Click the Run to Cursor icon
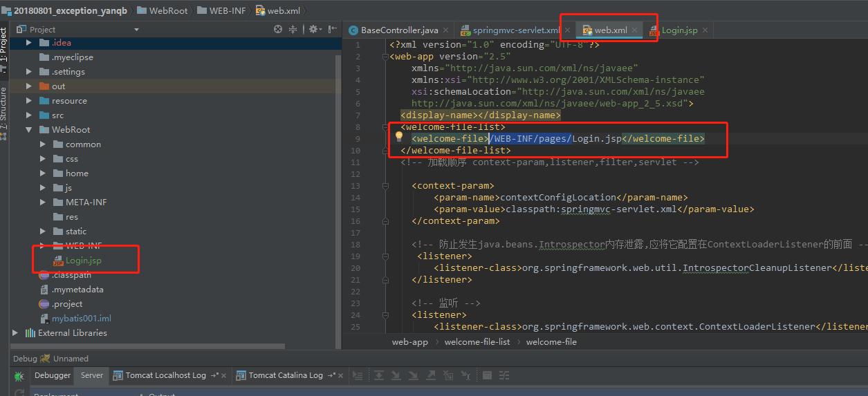The width and height of the screenshot is (868, 396). [465, 375]
